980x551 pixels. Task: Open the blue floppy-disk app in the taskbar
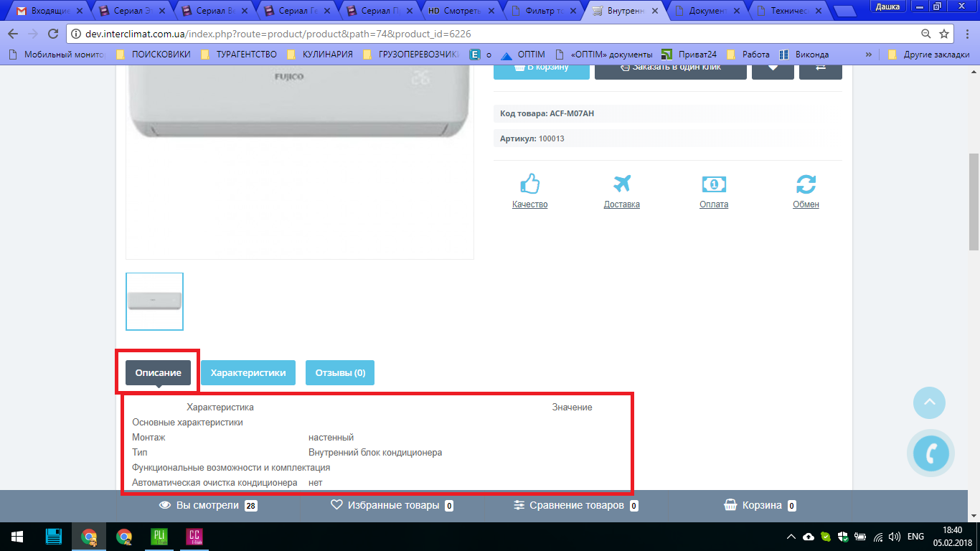click(x=53, y=536)
